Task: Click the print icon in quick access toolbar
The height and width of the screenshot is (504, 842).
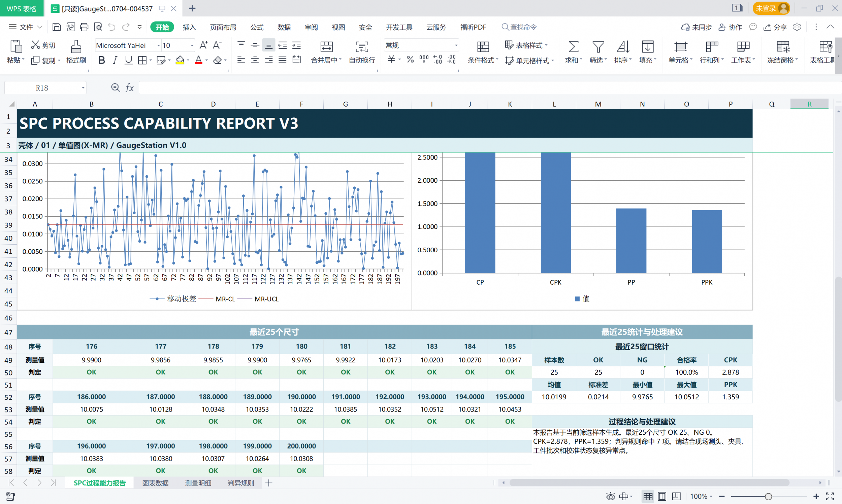Action: [84, 27]
